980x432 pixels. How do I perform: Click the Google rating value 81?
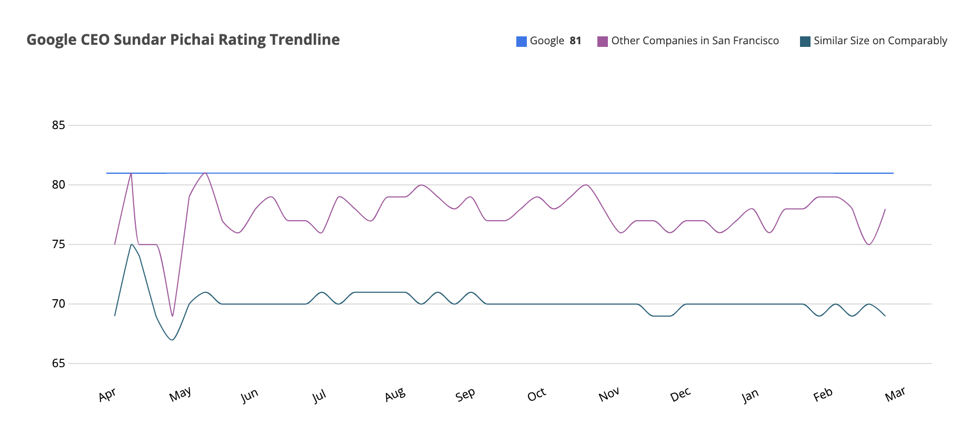tap(575, 41)
